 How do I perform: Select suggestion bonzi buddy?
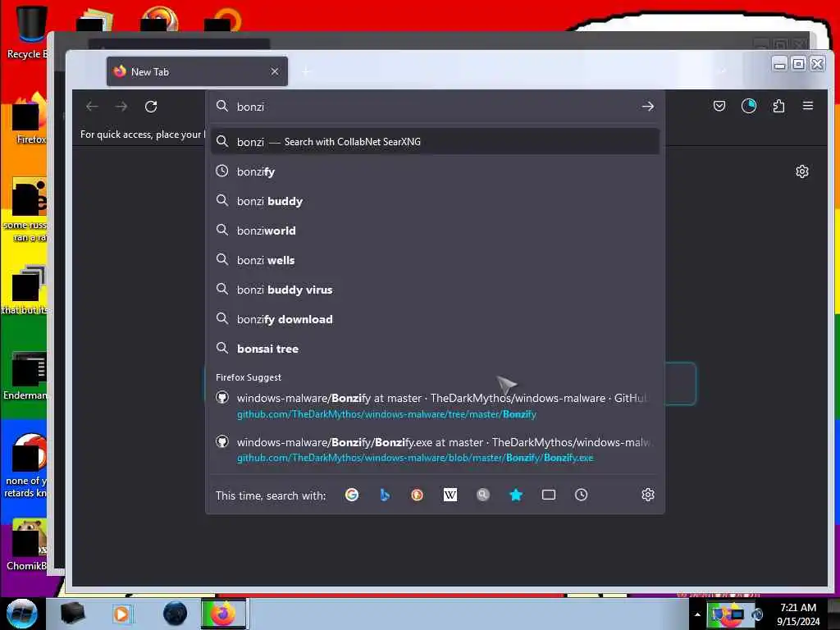point(435,201)
